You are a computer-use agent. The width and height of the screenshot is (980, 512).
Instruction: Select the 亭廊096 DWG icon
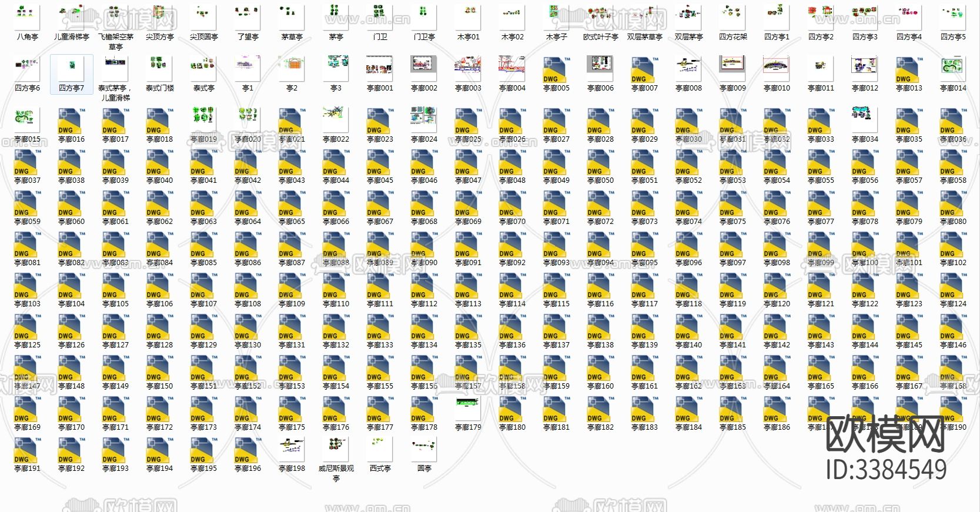(x=688, y=244)
